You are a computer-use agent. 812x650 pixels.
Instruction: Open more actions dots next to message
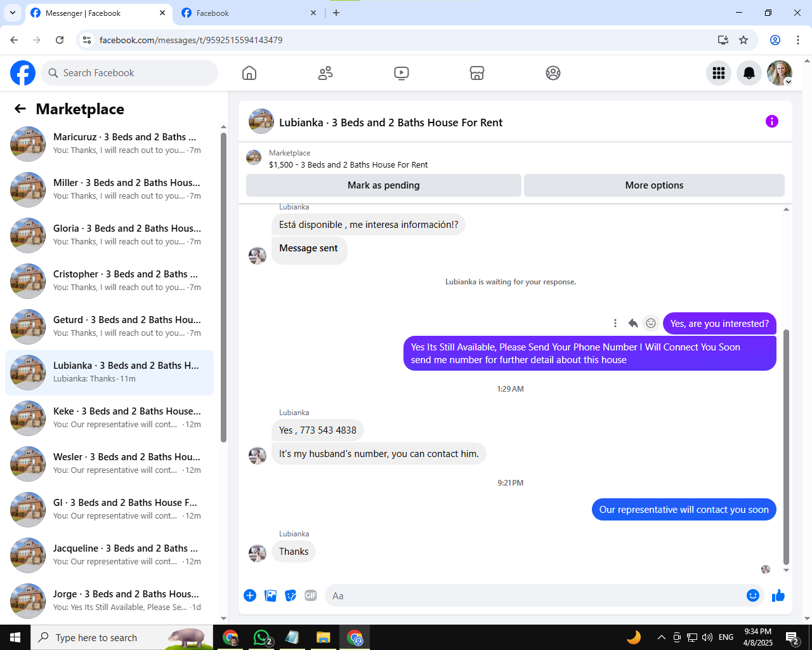click(x=615, y=323)
